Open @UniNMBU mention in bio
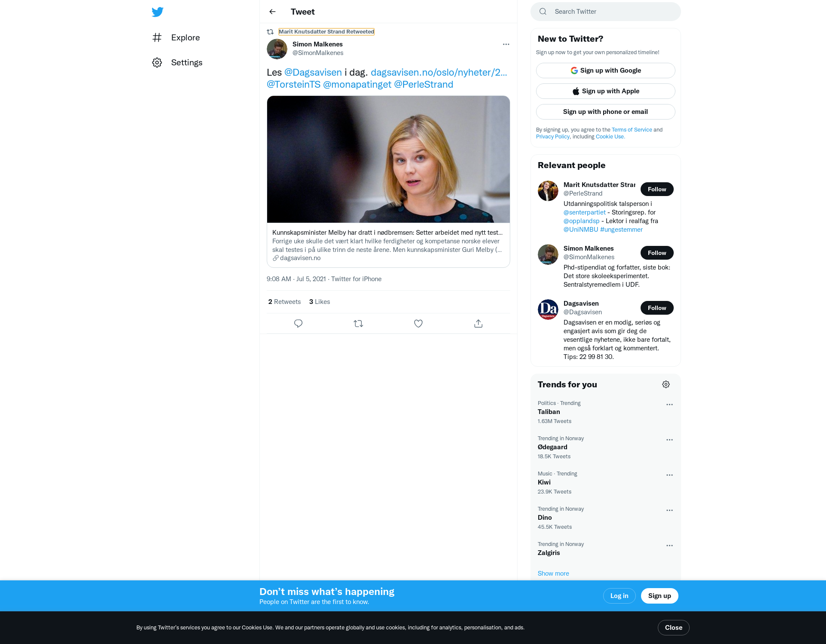 click(x=581, y=230)
